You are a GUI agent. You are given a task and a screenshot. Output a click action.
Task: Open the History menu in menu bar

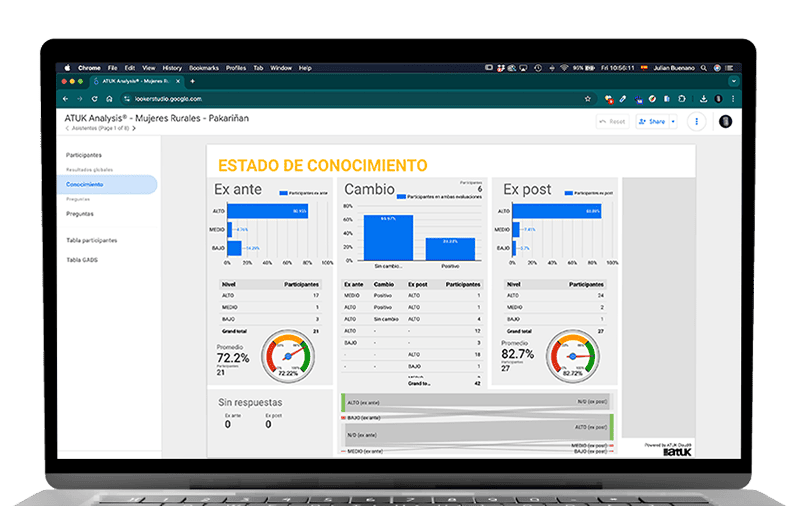point(172,68)
